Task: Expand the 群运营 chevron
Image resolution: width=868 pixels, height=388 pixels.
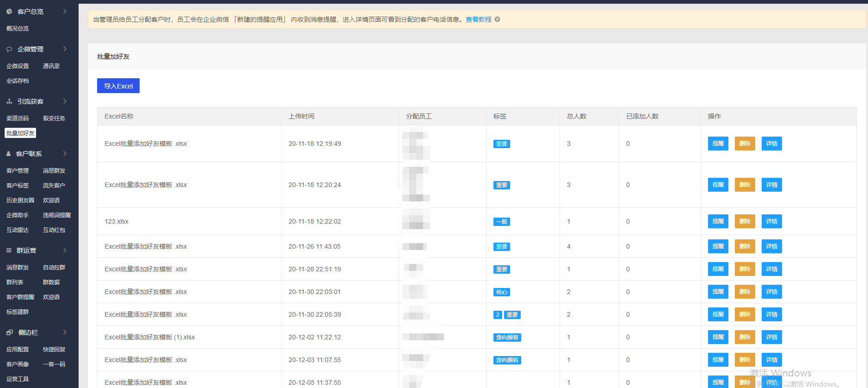Action: (65, 250)
